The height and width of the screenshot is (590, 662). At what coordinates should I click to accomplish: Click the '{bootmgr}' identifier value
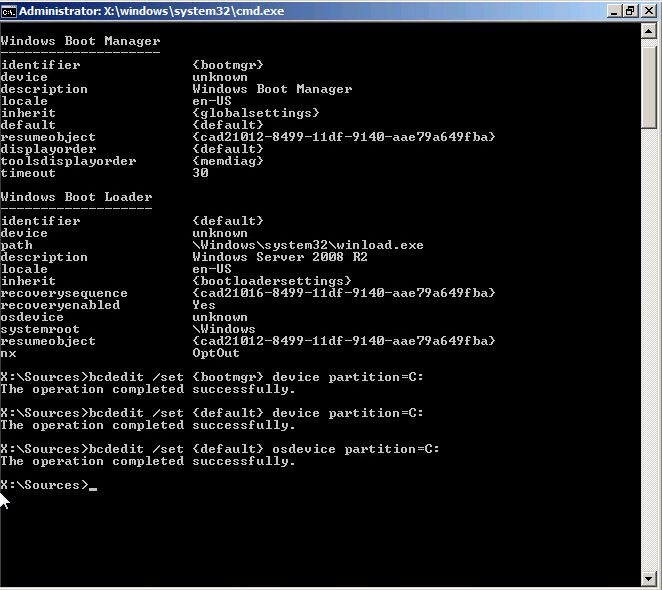pyautogui.click(x=228, y=65)
